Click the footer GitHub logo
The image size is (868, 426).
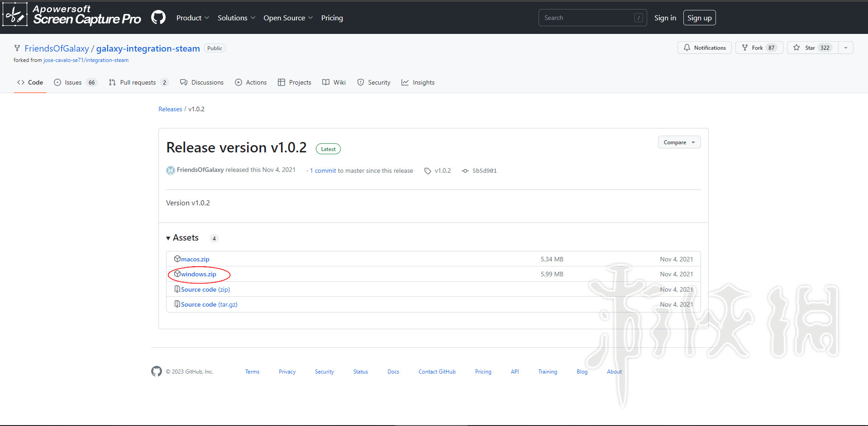click(x=157, y=371)
